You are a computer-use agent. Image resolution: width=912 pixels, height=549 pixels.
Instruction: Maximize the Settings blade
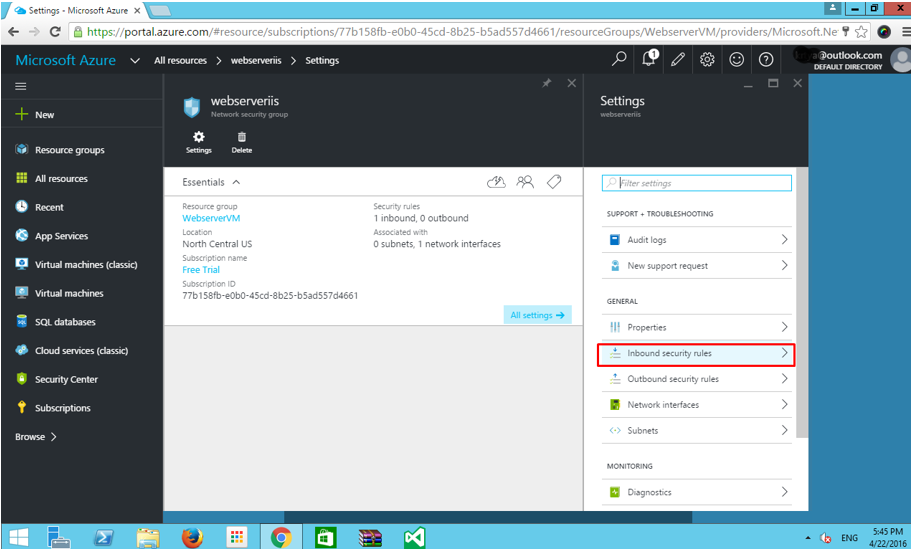773,83
